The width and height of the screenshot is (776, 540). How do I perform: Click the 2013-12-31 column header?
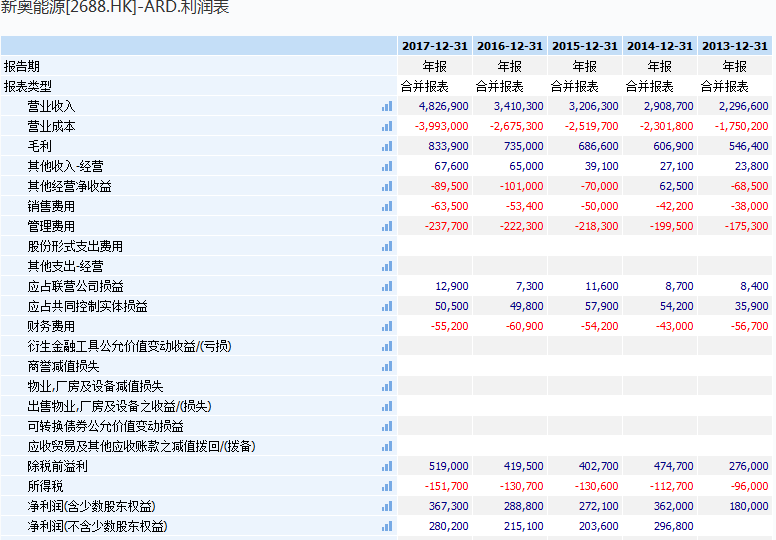click(x=735, y=46)
